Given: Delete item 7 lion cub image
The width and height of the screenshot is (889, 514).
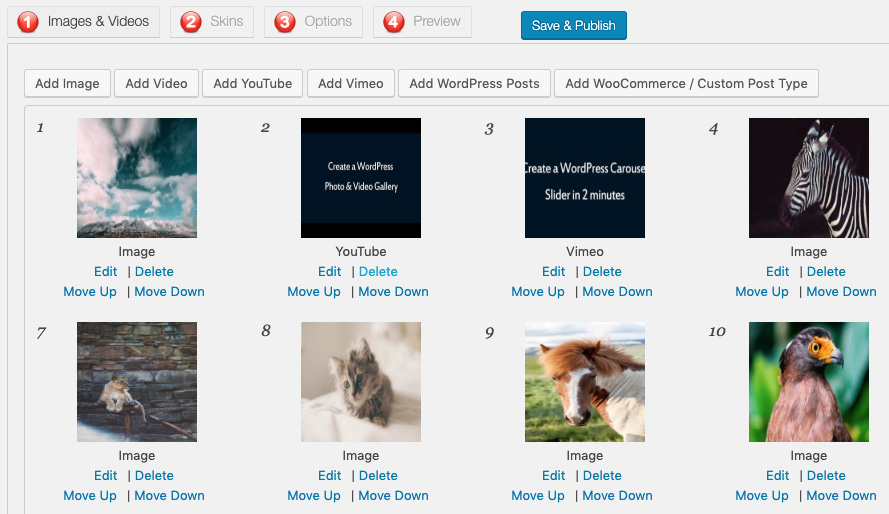Looking at the screenshot, I should pos(154,475).
